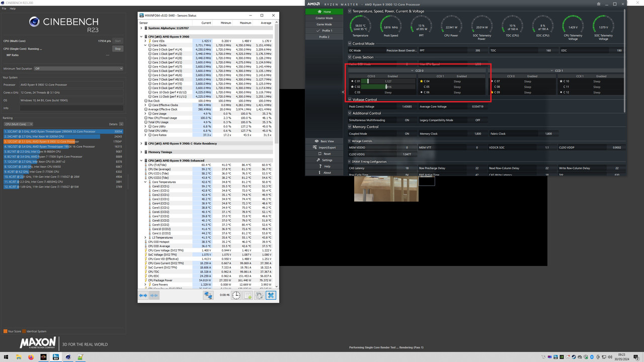Open Windows Start menu

pyautogui.click(x=6, y=356)
